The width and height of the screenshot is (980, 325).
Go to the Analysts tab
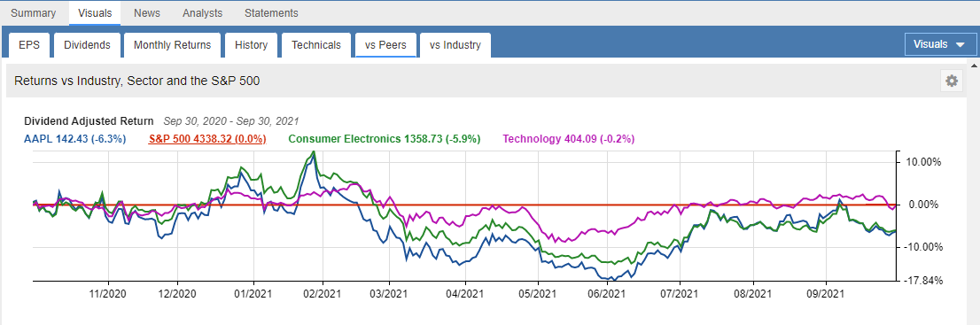pos(202,12)
